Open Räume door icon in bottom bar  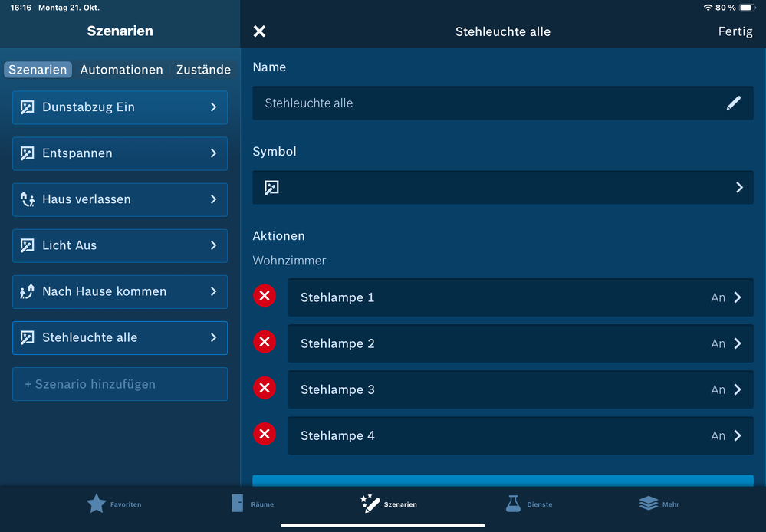pos(238,504)
